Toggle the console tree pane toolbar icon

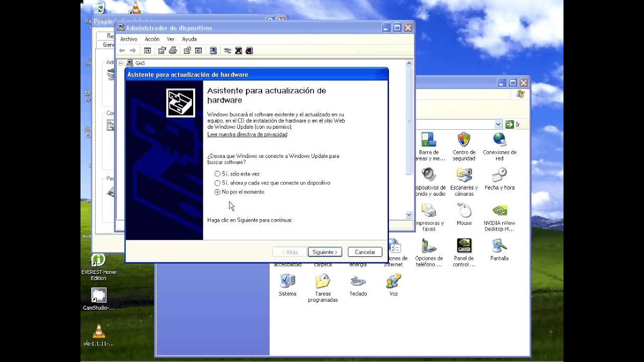point(147,50)
